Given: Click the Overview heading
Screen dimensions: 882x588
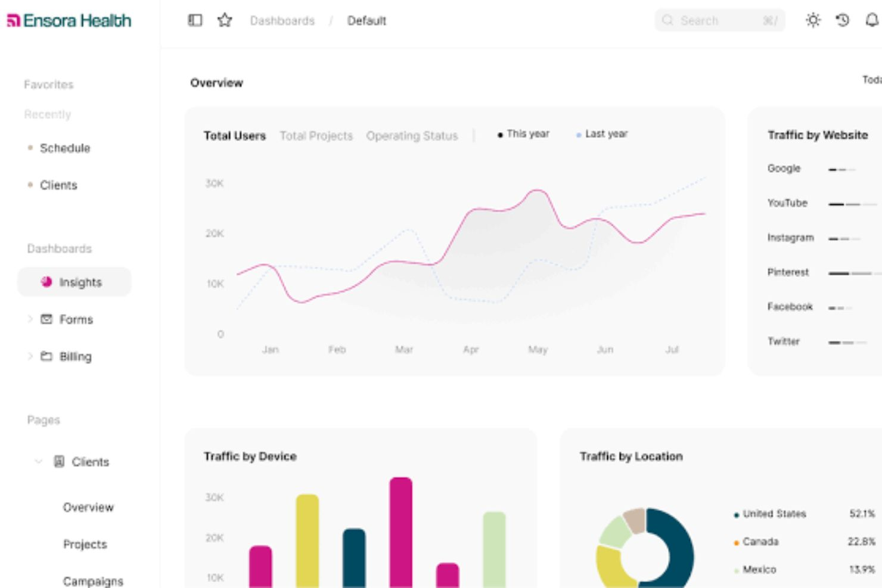Looking at the screenshot, I should click(217, 83).
